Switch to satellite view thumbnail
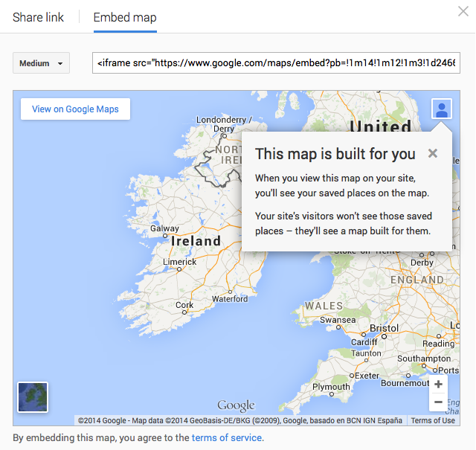 click(x=33, y=397)
